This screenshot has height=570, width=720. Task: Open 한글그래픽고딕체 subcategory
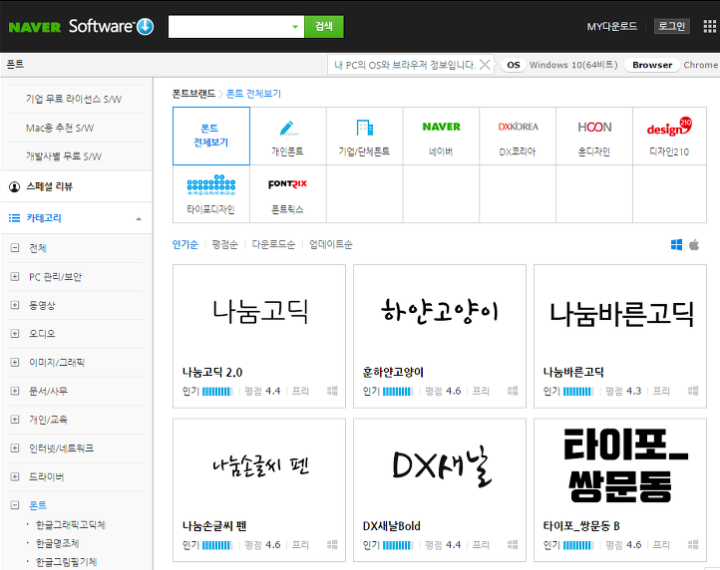click(x=71, y=525)
